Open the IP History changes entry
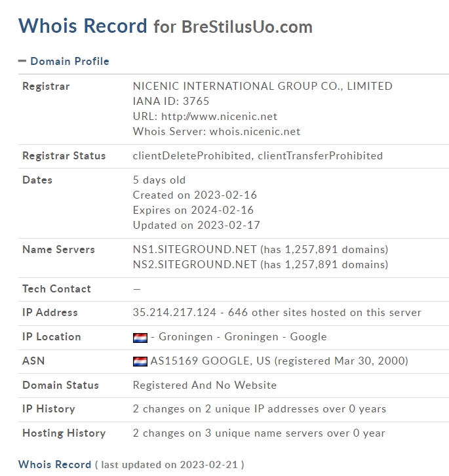This screenshot has width=449, height=476. [x=260, y=409]
